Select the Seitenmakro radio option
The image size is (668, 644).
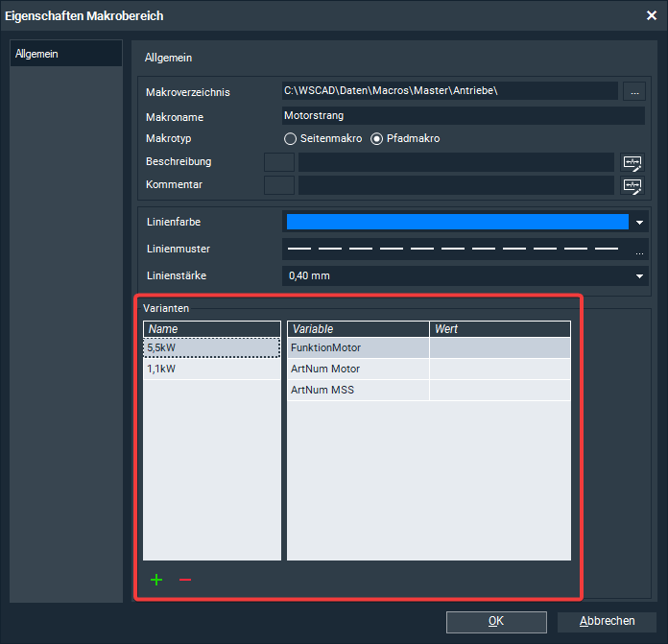point(291,138)
